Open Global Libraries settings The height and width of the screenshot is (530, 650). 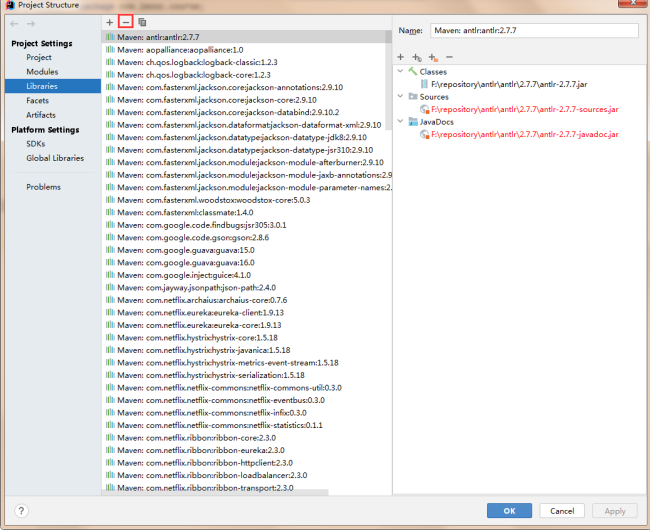tap(55, 158)
